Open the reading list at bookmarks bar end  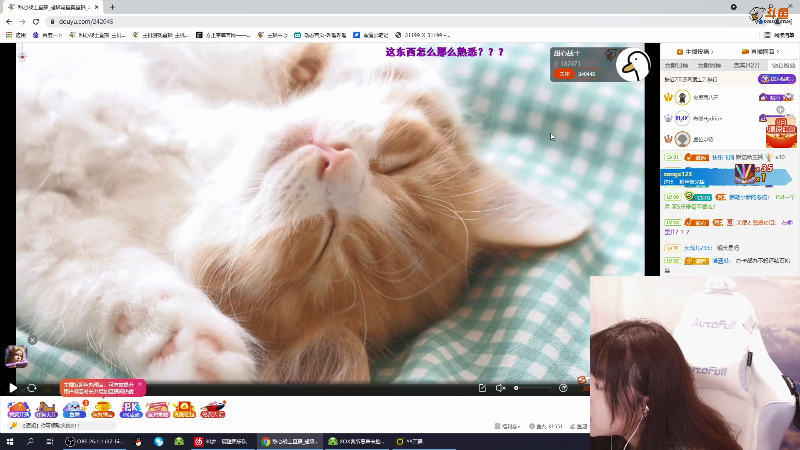click(x=779, y=35)
